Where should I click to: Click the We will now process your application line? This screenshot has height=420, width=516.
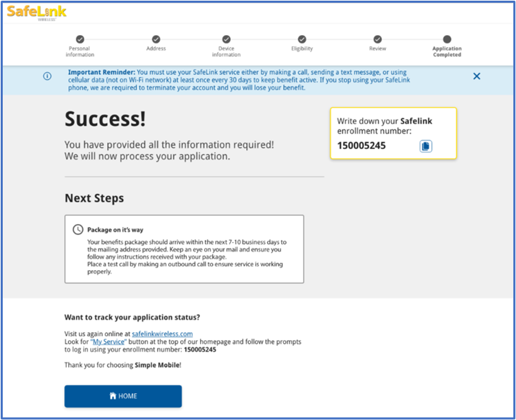[147, 156]
